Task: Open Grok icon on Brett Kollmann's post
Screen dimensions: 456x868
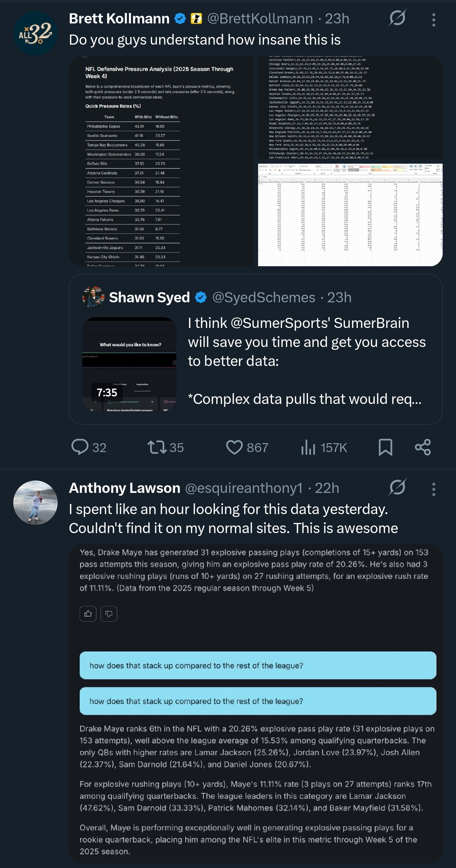Action: coord(397,18)
